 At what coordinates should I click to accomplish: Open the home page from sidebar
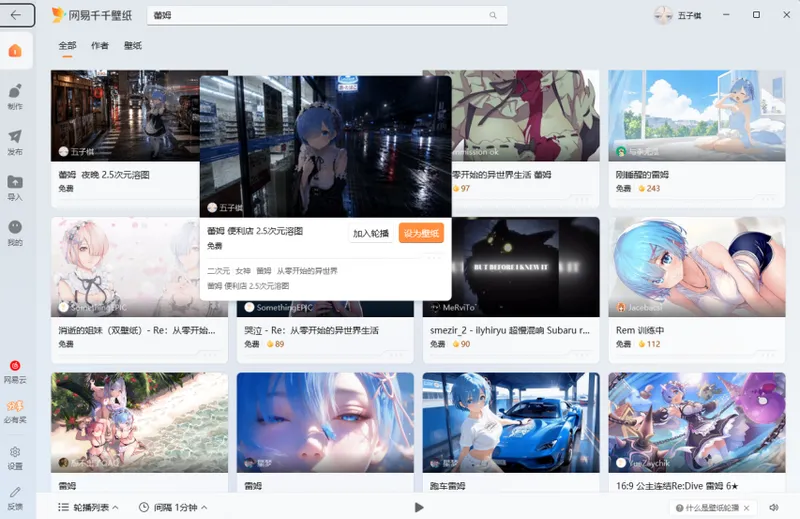tap(15, 51)
